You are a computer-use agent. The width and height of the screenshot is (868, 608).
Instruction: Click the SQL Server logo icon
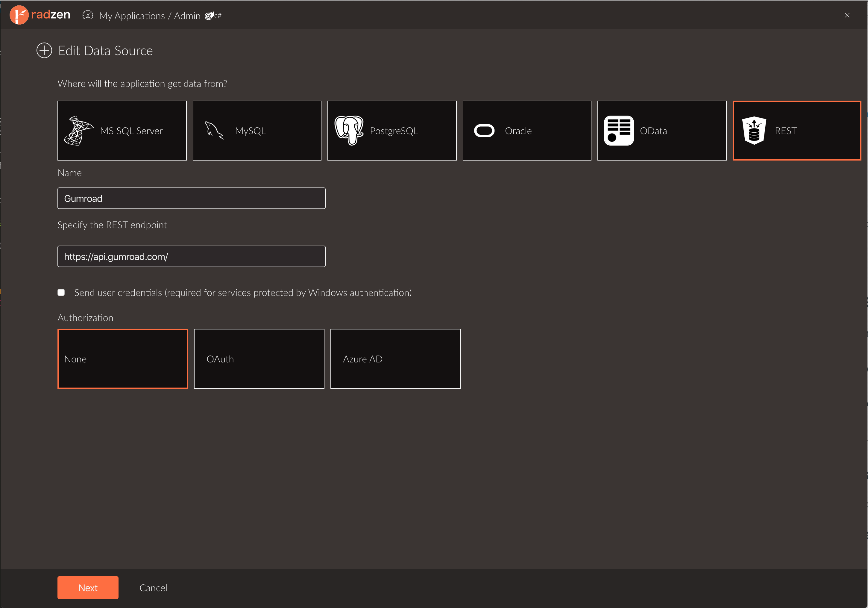click(x=79, y=131)
